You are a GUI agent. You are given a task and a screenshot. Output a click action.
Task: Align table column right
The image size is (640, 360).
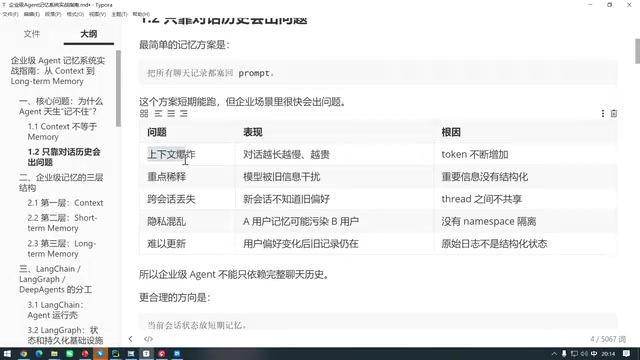coord(184,113)
